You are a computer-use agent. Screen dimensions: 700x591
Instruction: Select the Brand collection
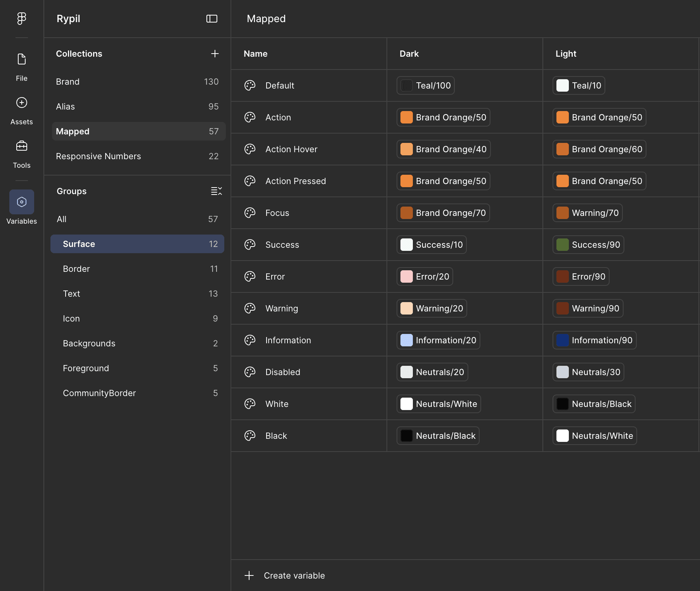(137, 82)
